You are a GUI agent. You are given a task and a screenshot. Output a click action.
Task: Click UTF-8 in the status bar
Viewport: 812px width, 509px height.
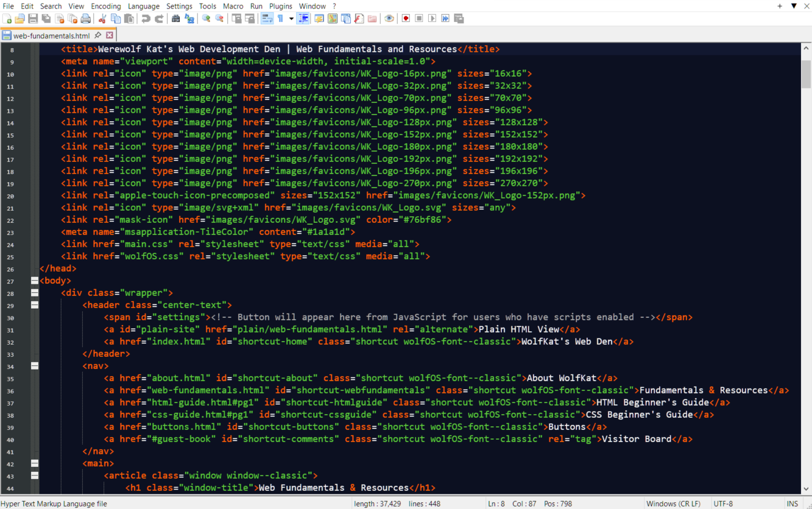tap(722, 504)
